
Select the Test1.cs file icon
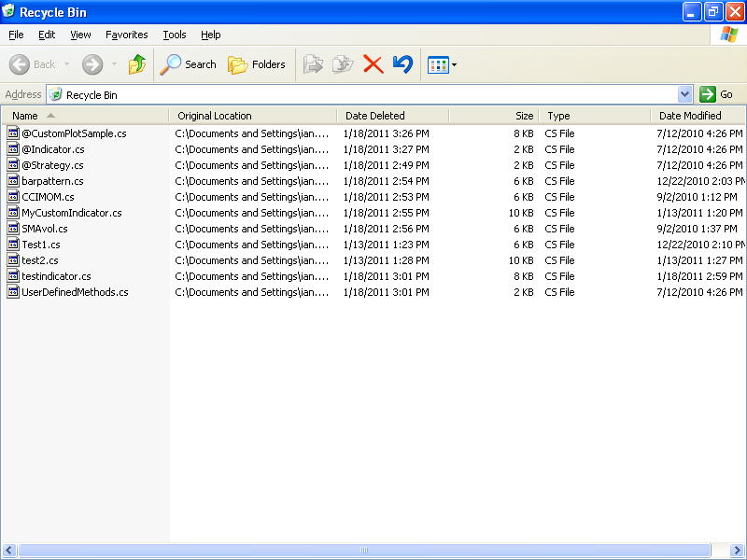coord(13,245)
